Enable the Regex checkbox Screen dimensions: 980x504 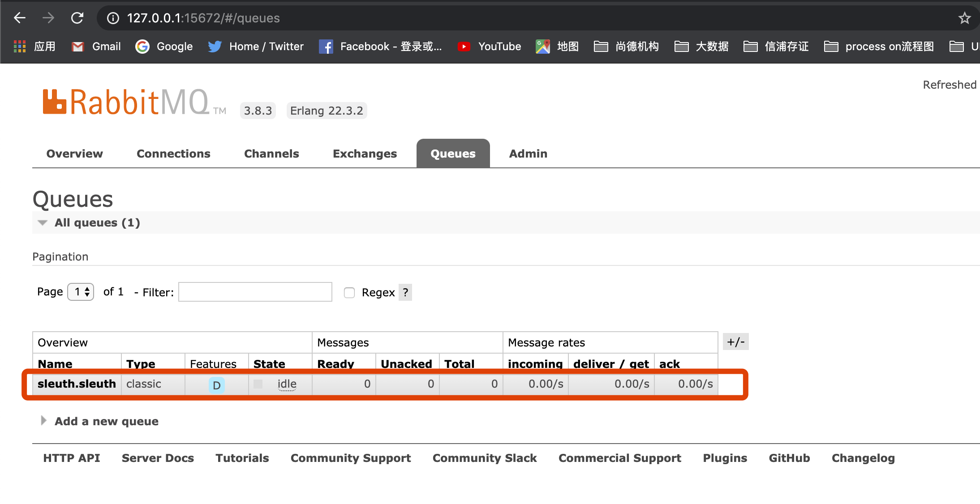click(x=349, y=293)
